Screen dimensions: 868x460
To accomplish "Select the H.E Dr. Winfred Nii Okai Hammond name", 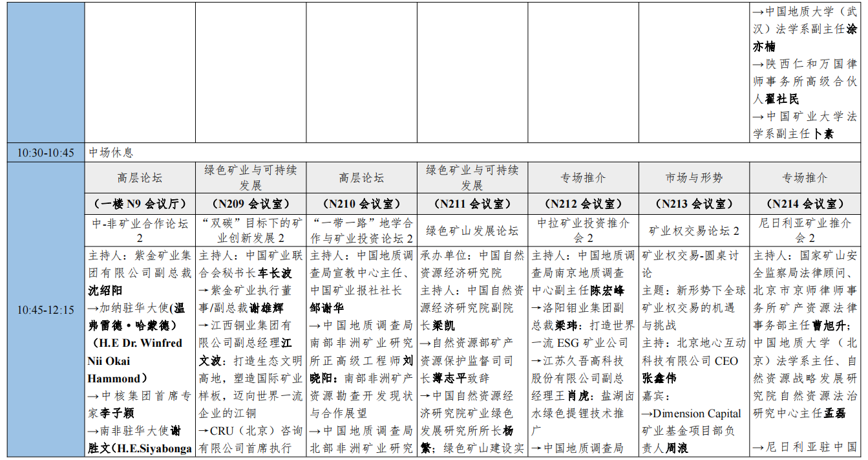I will click(137, 360).
